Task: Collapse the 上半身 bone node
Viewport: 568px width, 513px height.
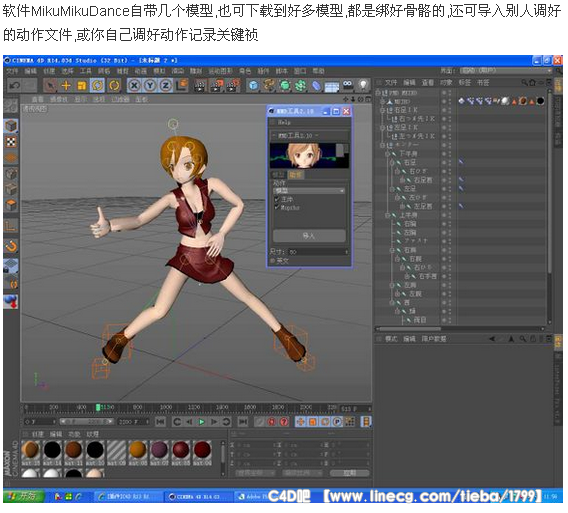Action: click(x=387, y=215)
